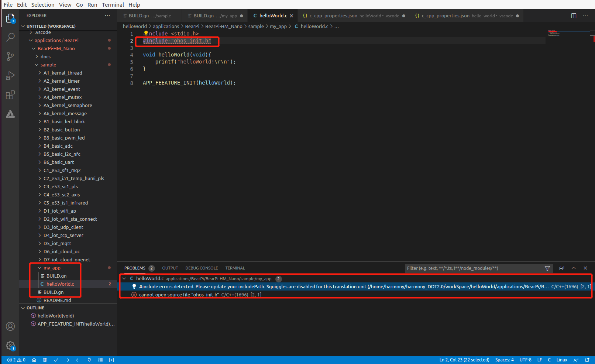The width and height of the screenshot is (595, 364).
Task: Open the File menu
Action: pos(8,5)
